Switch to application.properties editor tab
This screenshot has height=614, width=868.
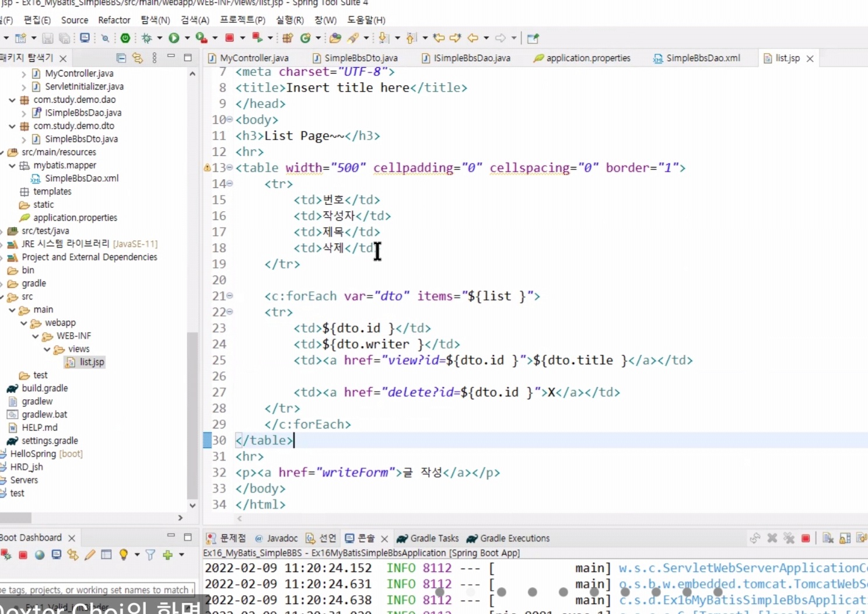tap(583, 58)
